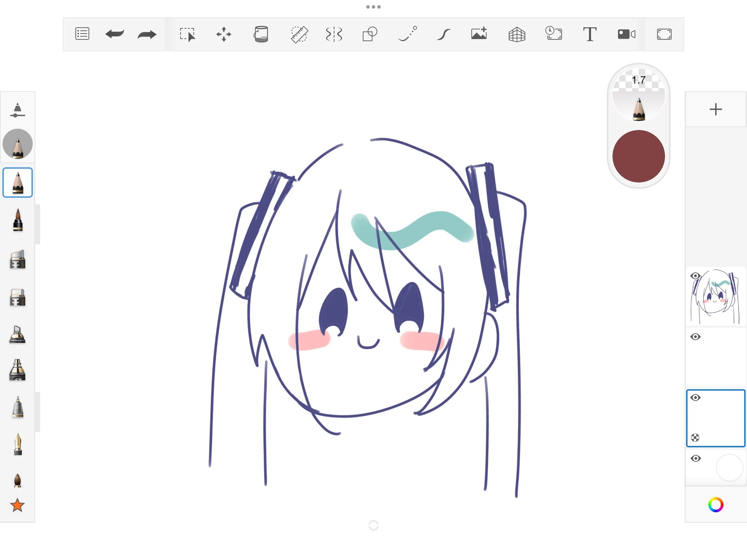
Task: Open the brush size puck showing 1.7
Action: 639,95
